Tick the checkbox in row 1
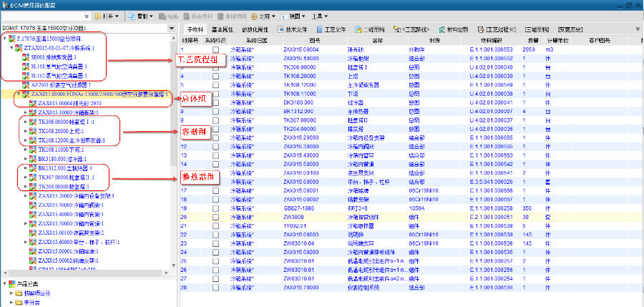 click(x=215, y=49)
